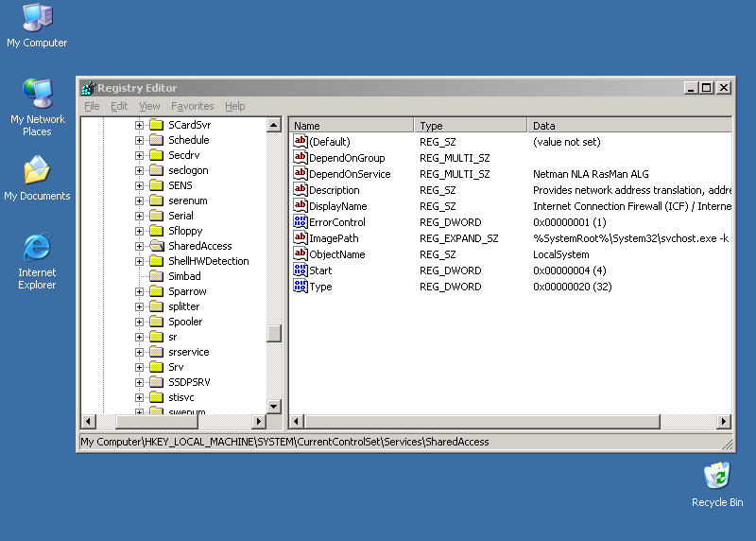Click the SCardSvr folder icon
The width and height of the screenshot is (756, 541).
pos(156,125)
